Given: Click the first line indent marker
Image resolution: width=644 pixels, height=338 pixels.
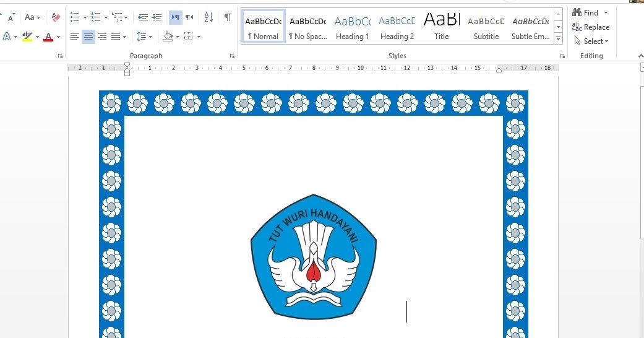Looking at the screenshot, I should pos(127,65).
